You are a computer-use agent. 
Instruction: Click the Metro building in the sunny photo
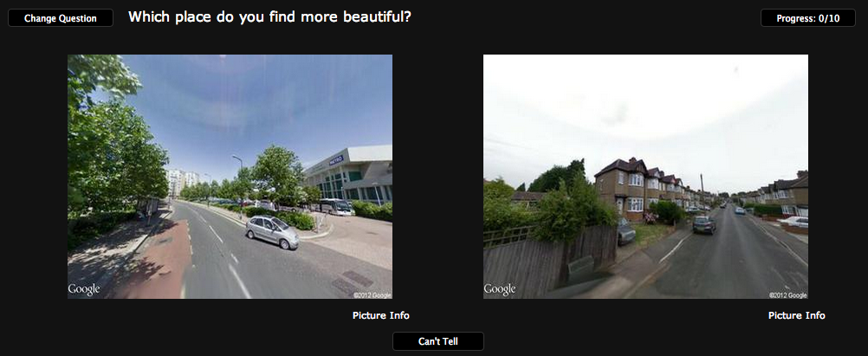point(349,178)
